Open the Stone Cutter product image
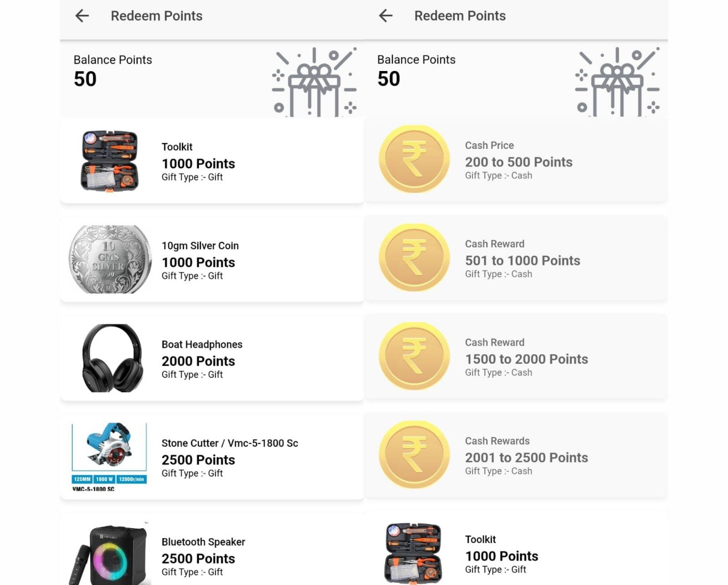The height and width of the screenshot is (585, 728). click(x=109, y=456)
